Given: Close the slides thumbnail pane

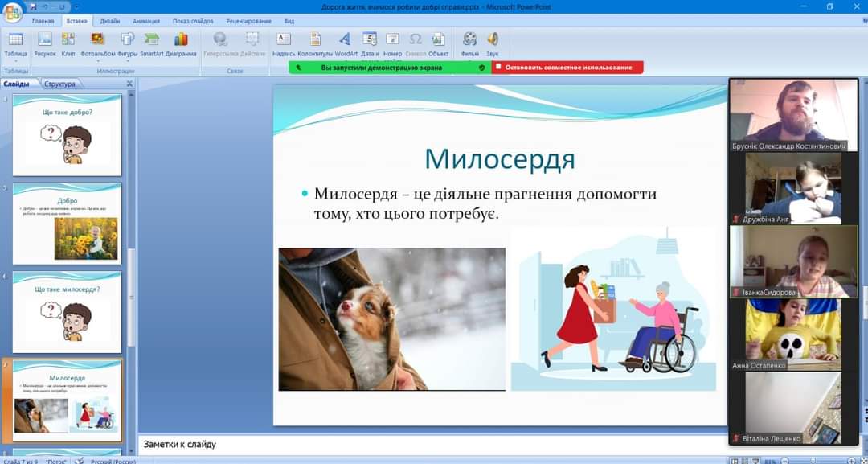Looking at the screenshot, I should pyautogui.click(x=129, y=84).
